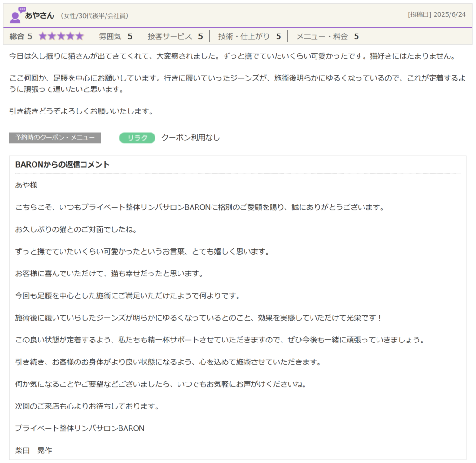Click the BARONからの返信コメント heading

click(62, 165)
